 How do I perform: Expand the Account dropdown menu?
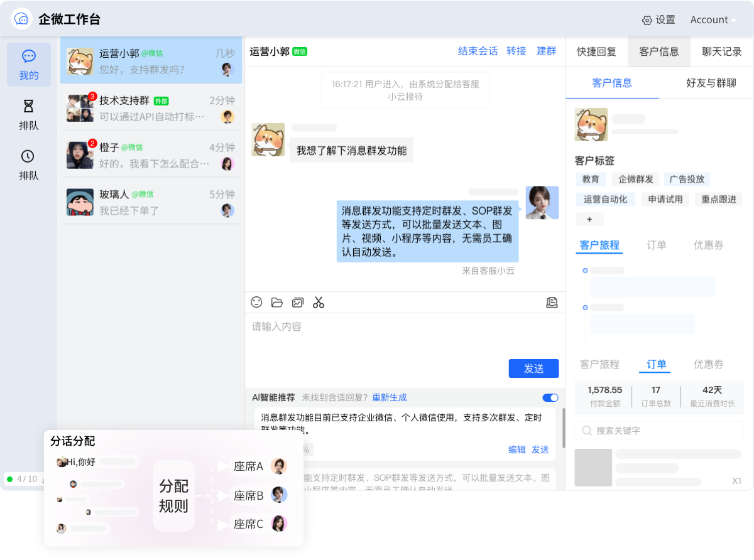[x=713, y=19]
